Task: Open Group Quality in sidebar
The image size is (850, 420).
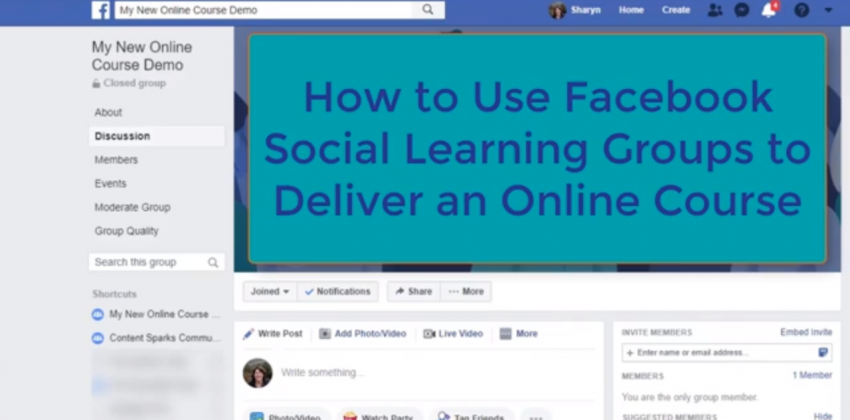Action: point(126,231)
